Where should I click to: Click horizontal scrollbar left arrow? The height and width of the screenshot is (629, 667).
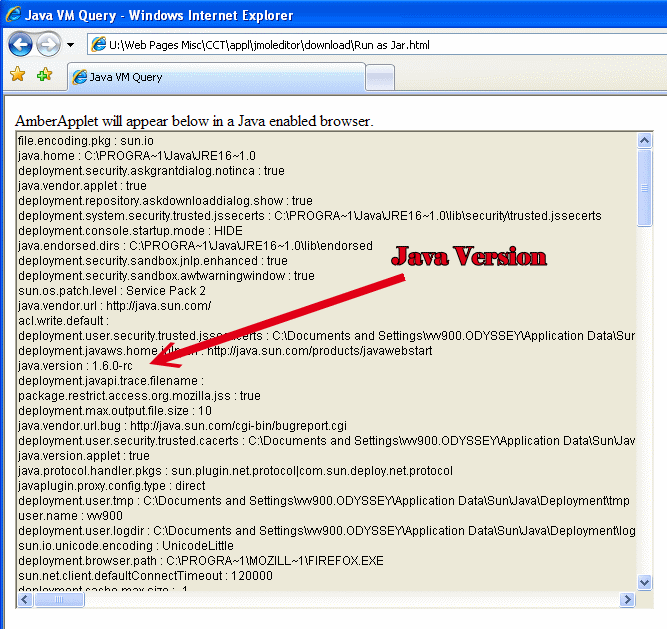(25, 600)
